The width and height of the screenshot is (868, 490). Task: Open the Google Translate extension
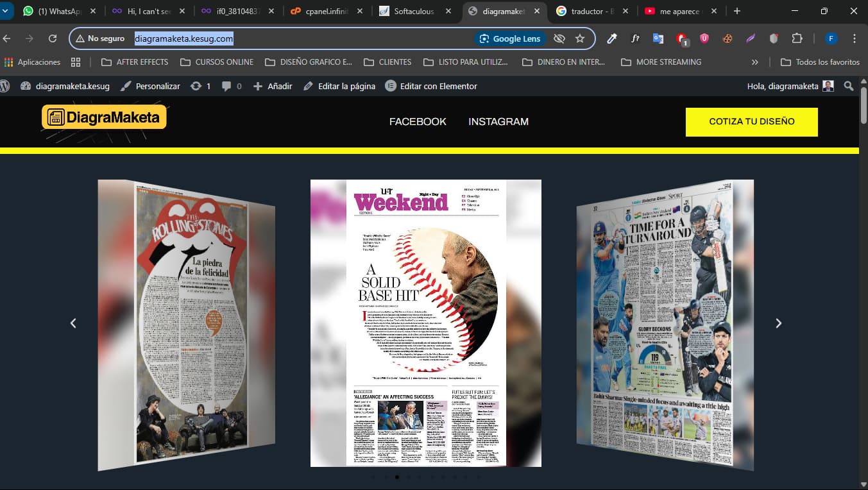point(658,38)
